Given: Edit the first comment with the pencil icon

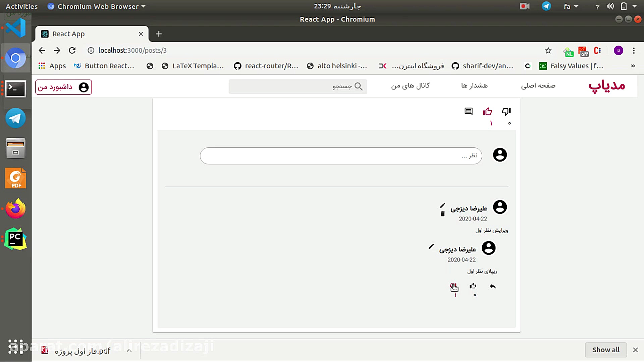Looking at the screenshot, I should click(x=443, y=205).
